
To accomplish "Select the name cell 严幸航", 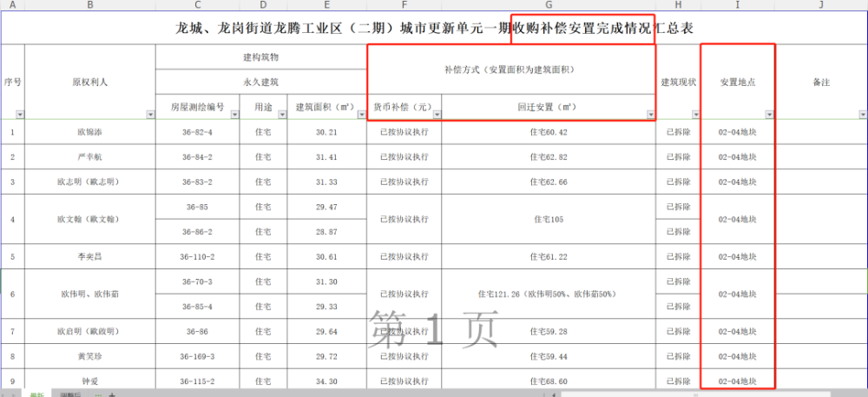I will click(90, 156).
